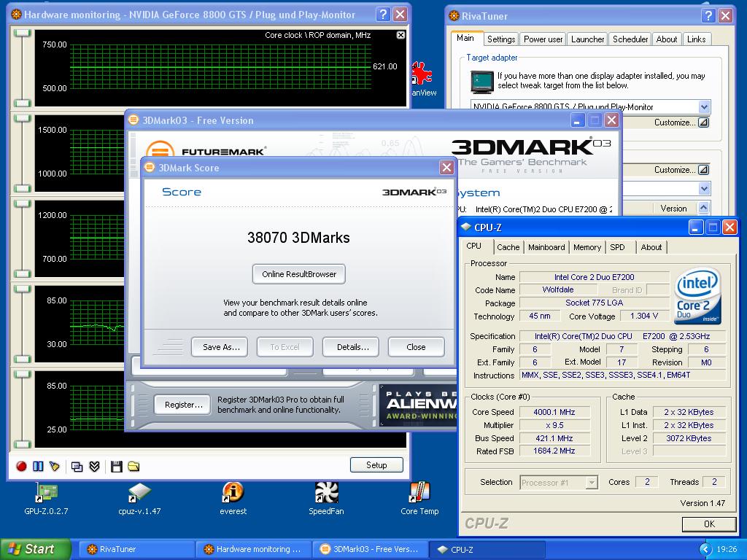Open GPU-Z.0.2.7 desktop shortcut
Screen dimensions: 747x560
46,498
